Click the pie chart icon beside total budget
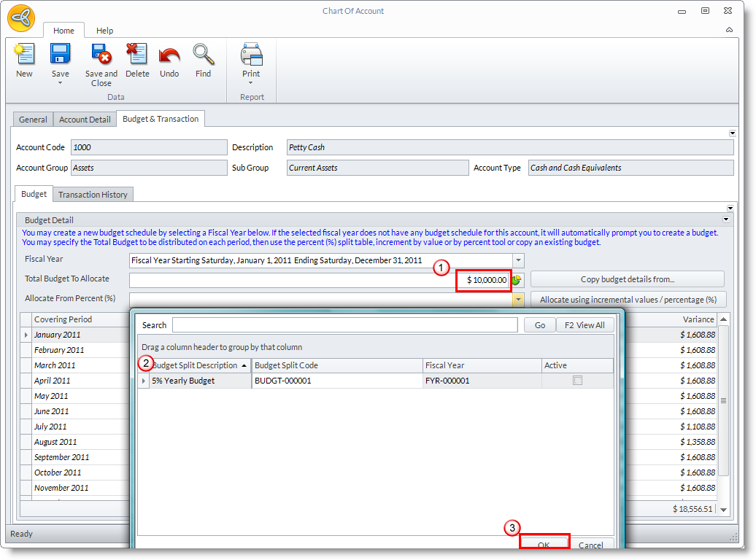 tap(517, 280)
